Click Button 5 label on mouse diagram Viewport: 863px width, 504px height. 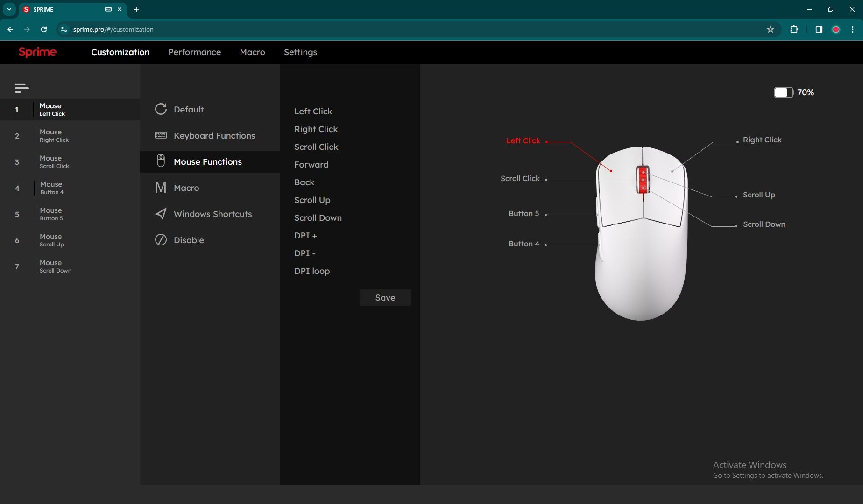523,213
